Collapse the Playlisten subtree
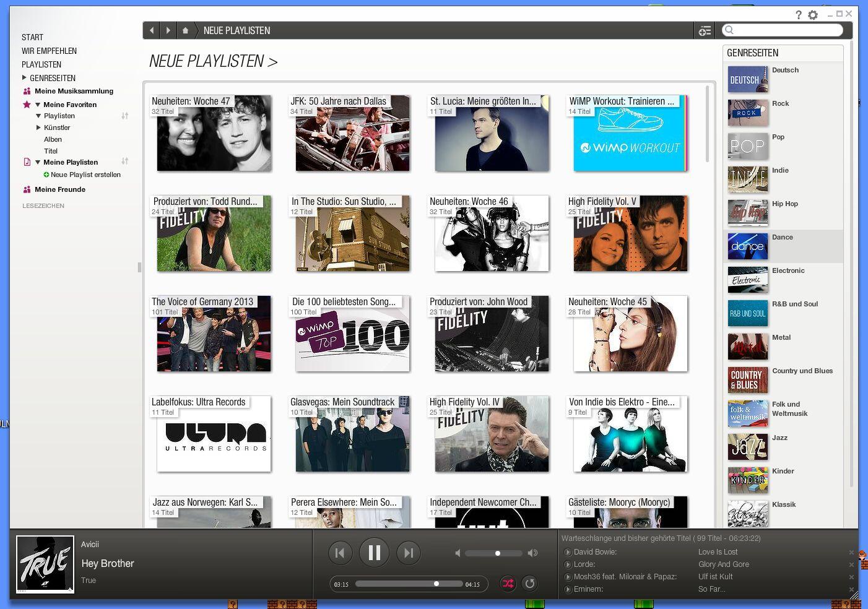The width and height of the screenshot is (868, 609). [x=38, y=116]
